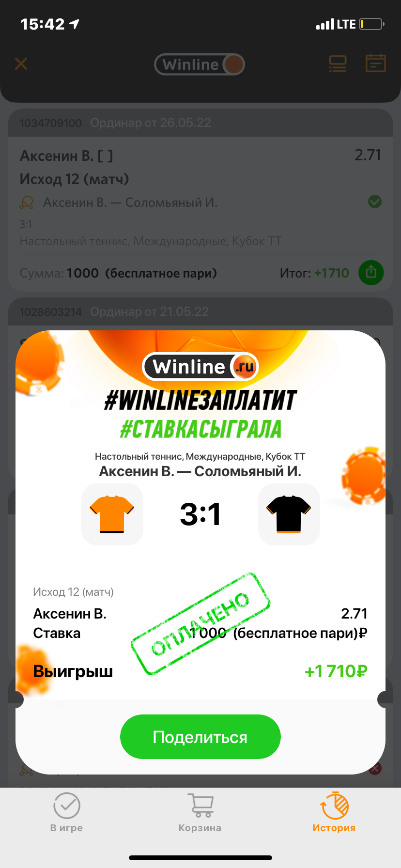Image resolution: width=401 pixels, height=868 pixels.
Task: Tap the #СТАВКАСЫГРАЛА hashtag text
Action: (200, 429)
